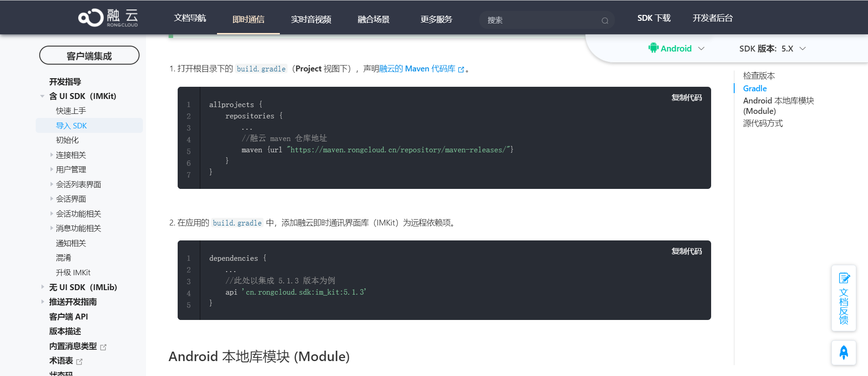Open the rocket scroll-to-top button
The width and height of the screenshot is (868, 376).
(844, 352)
